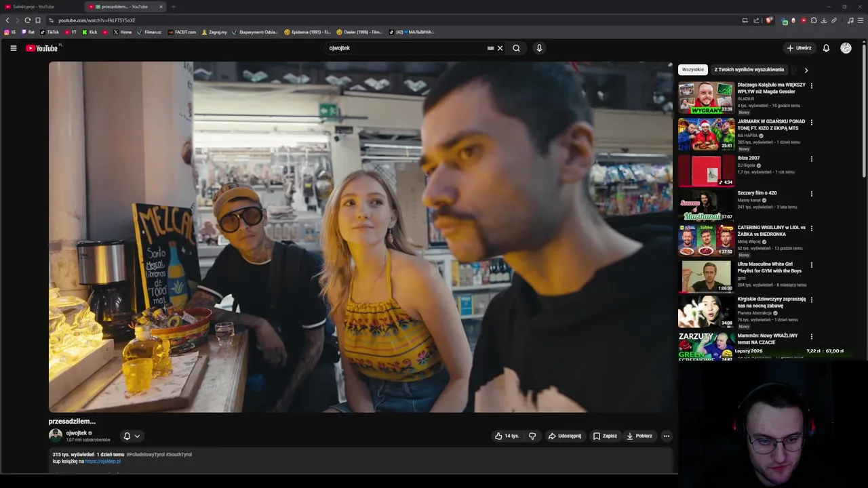Open browser extensions puzzle icon
868x488 pixels.
pyautogui.click(x=814, y=20)
